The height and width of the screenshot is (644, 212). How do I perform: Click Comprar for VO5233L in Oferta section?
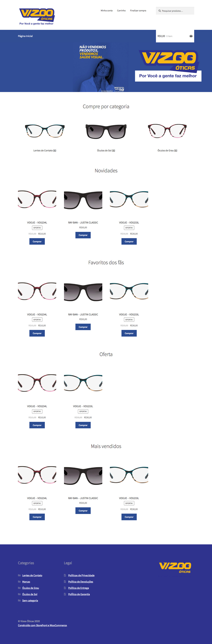click(83, 425)
